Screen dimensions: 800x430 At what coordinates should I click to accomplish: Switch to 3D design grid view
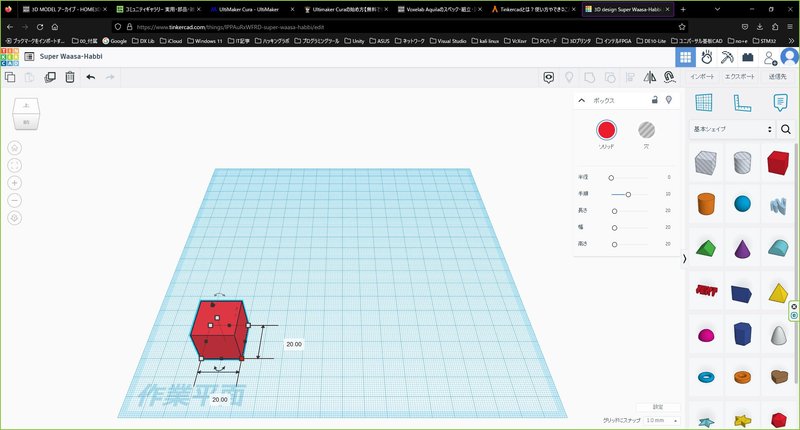point(685,57)
